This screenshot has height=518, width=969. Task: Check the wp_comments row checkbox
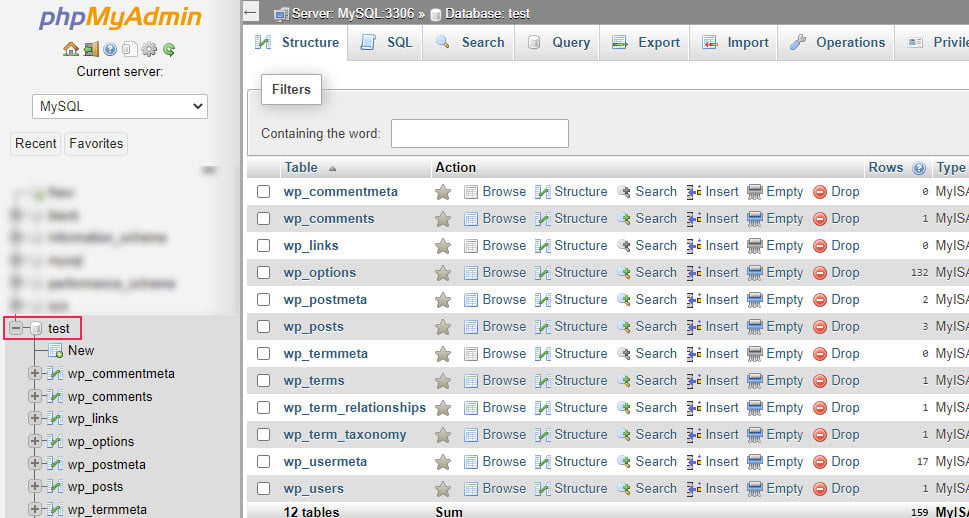coord(264,218)
